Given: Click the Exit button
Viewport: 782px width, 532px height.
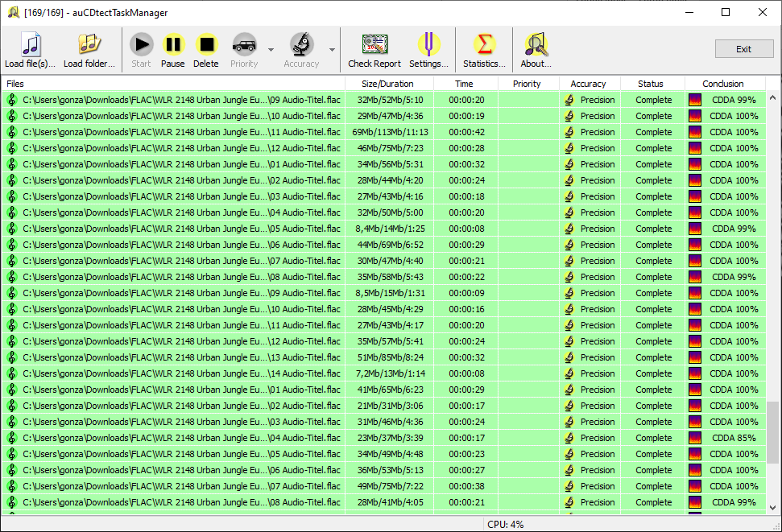Looking at the screenshot, I should 744,49.
